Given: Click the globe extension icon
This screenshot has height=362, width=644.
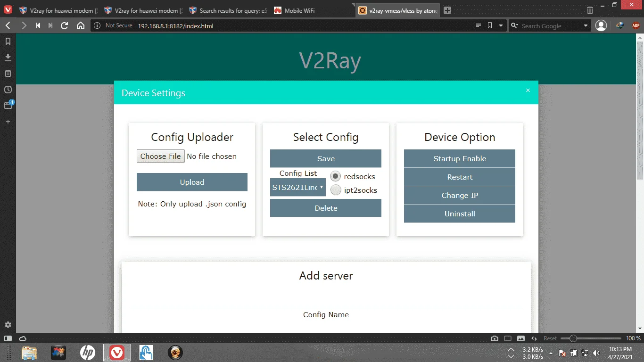Looking at the screenshot, I should [620, 26].
